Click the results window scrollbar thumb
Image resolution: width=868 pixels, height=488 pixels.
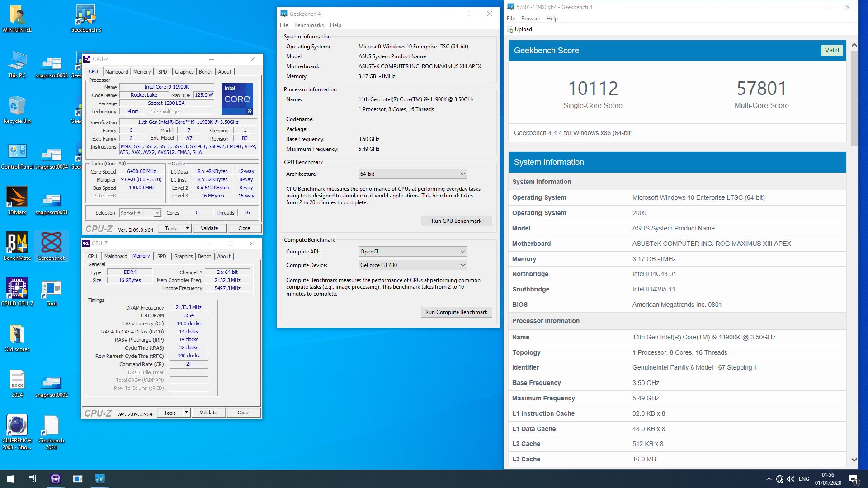[854, 98]
